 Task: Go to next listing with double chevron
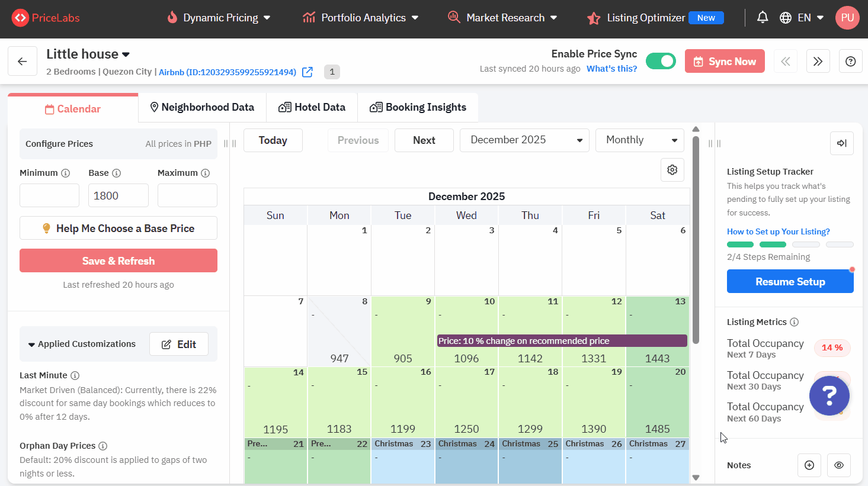tap(818, 62)
